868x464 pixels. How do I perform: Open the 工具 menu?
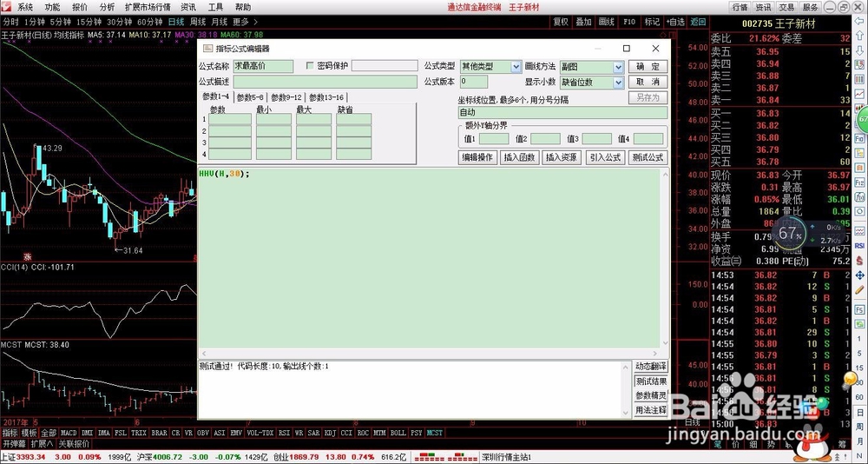[216, 7]
